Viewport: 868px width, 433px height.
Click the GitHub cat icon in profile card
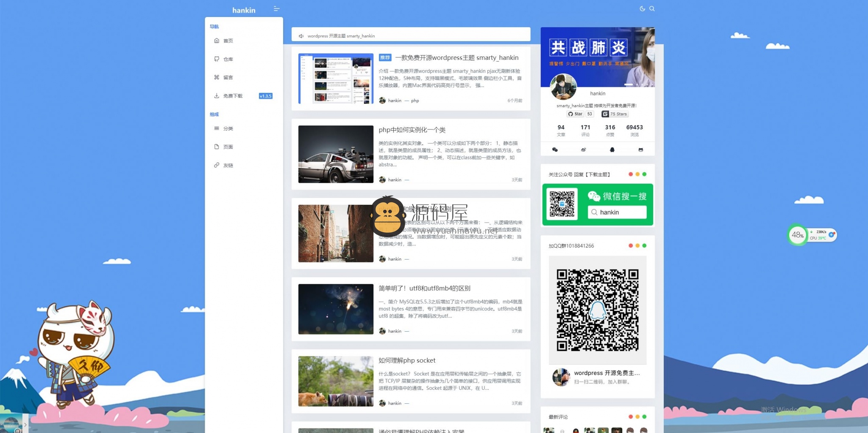(641, 150)
